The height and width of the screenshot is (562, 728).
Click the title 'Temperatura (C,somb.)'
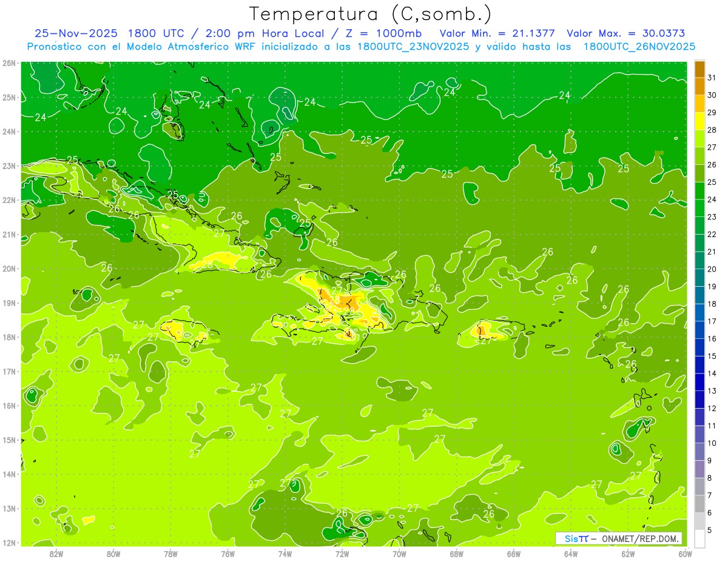(x=371, y=15)
